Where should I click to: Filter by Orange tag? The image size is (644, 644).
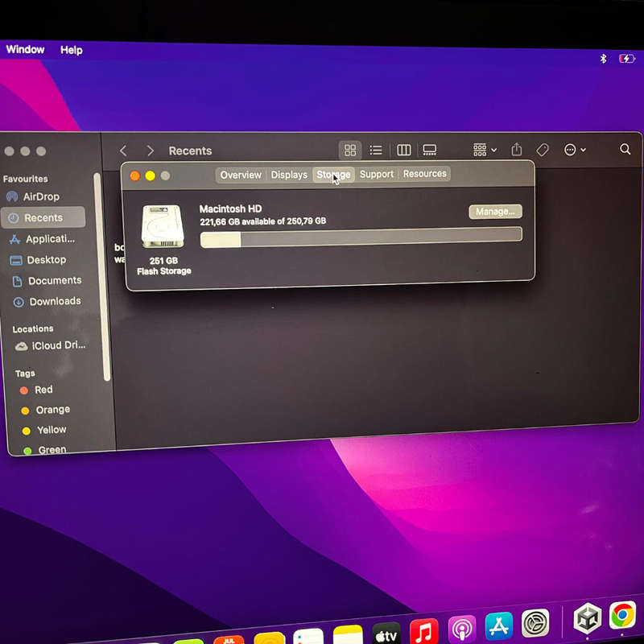(45, 410)
